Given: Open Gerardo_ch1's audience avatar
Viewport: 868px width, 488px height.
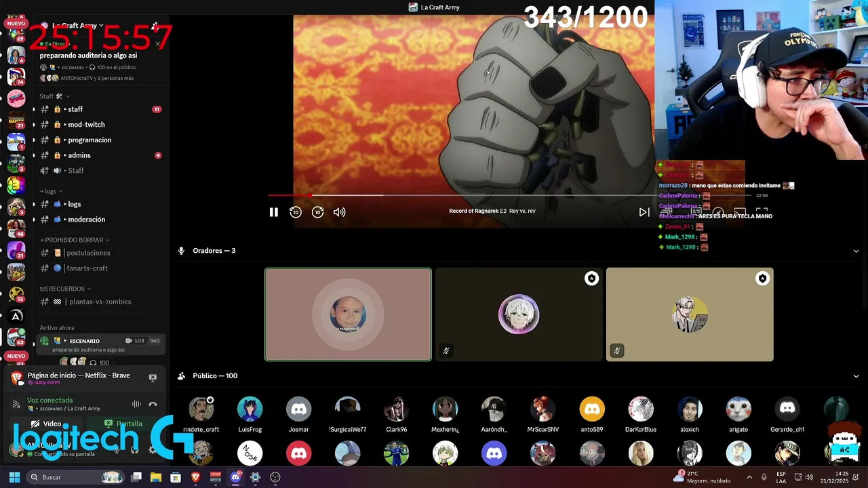Looking at the screenshot, I should (787, 409).
